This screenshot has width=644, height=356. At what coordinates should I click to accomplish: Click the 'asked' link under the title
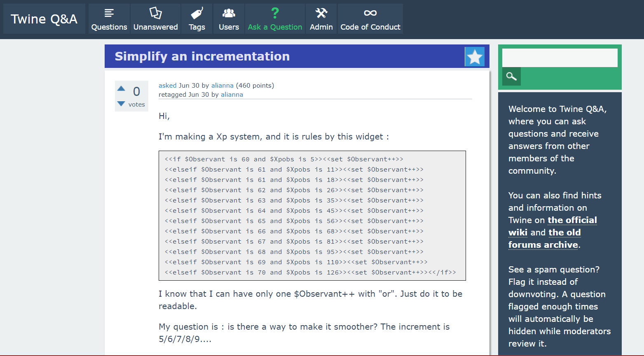coord(168,86)
